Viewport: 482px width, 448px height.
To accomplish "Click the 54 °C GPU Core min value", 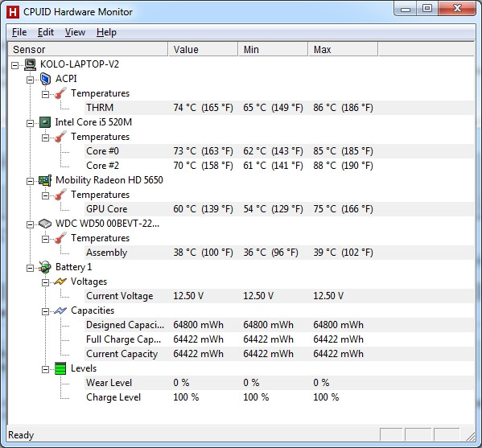I will tap(274, 209).
